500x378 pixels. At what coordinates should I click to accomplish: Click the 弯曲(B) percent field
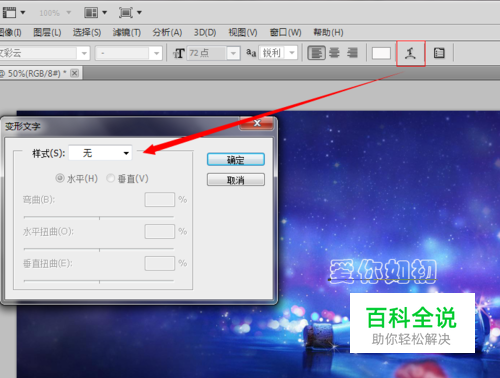(x=160, y=199)
